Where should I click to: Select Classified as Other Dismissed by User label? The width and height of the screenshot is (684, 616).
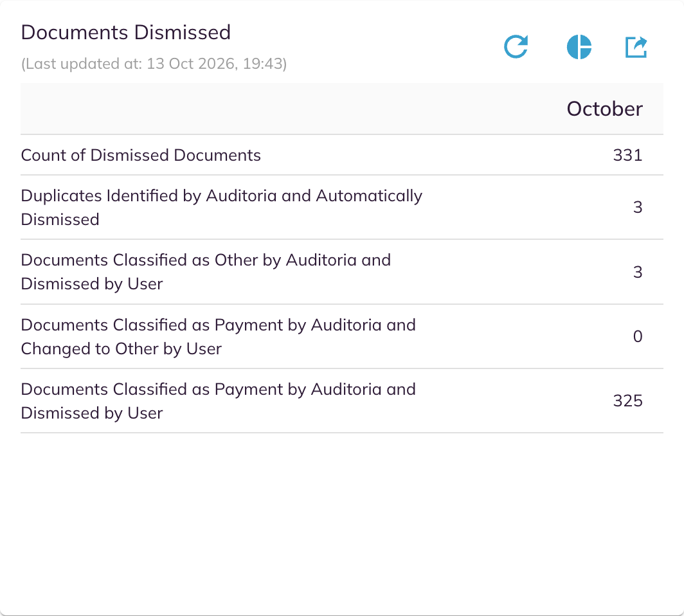[206, 272]
